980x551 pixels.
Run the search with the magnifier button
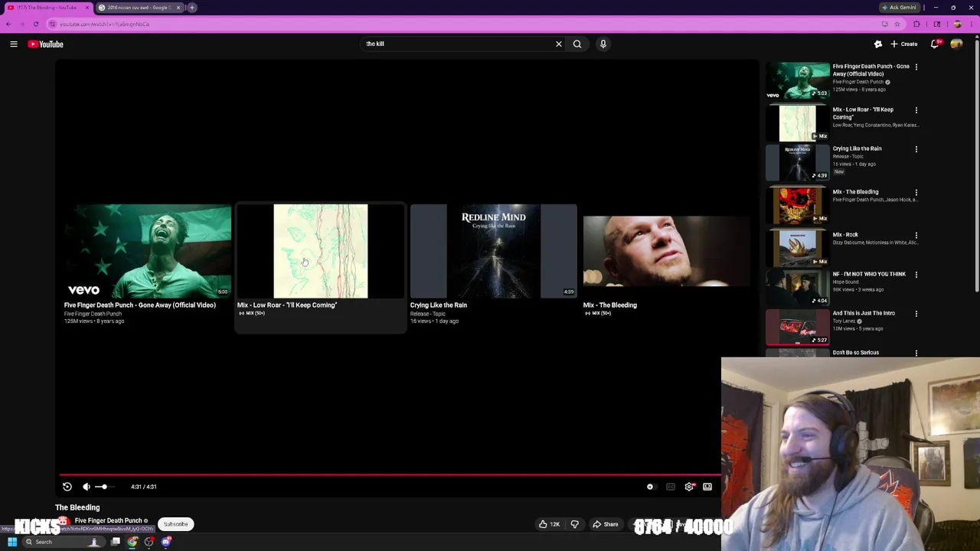[x=577, y=44]
